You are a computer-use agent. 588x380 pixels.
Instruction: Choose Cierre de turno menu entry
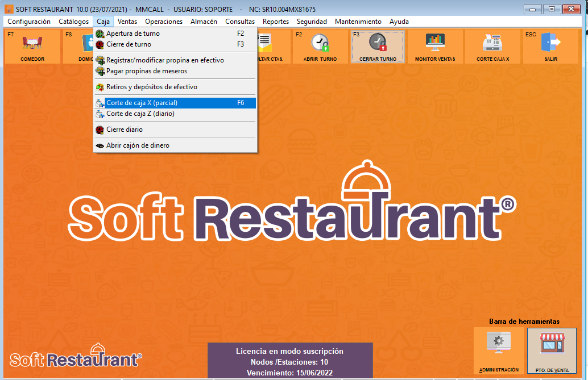129,44
